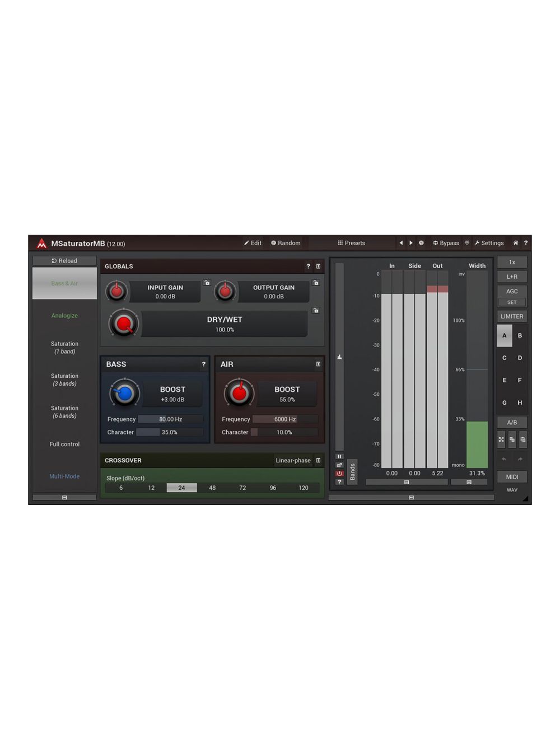Open the Randomize feature in the top toolbar
Image resolution: width=560 pixels, height=739 pixels.
(x=285, y=243)
